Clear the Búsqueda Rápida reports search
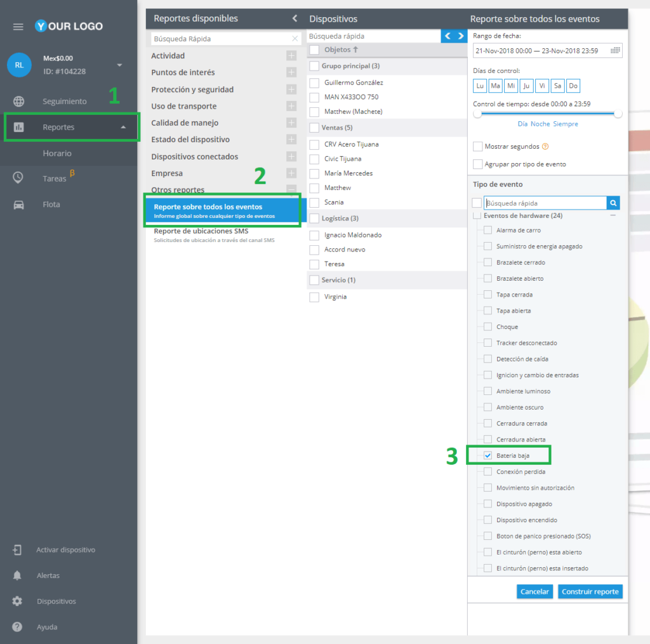Viewport: 650px width, 644px height. pos(295,39)
